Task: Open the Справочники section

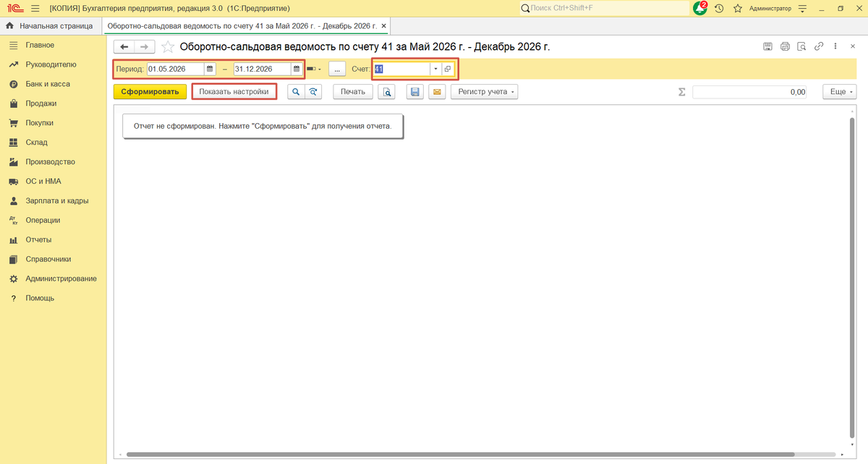Action: point(48,259)
